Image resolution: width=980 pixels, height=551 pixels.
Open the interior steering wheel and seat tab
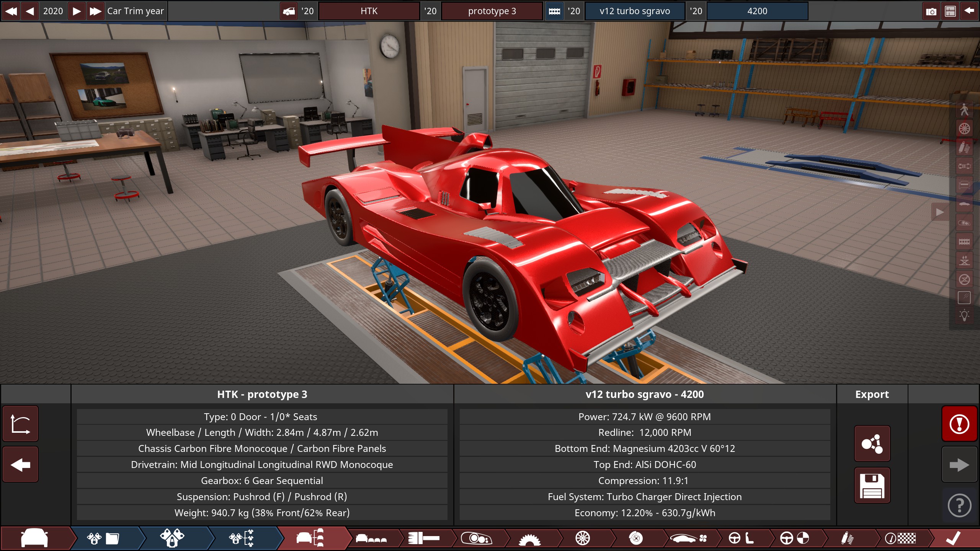[742, 538]
